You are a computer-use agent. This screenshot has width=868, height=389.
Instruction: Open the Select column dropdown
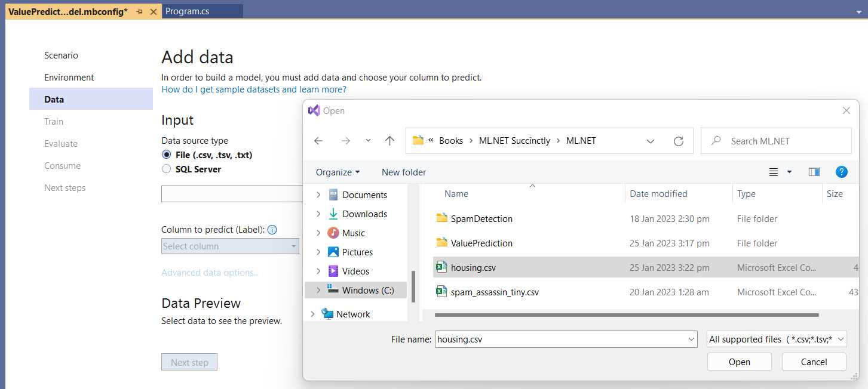pyautogui.click(x=230, y=246)
